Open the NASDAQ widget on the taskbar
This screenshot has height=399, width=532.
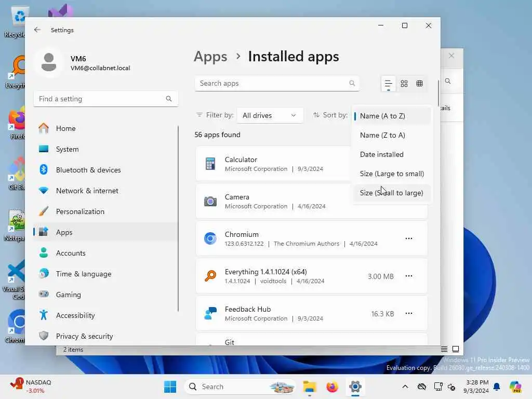pyautogui.click(x=31, y=387)
